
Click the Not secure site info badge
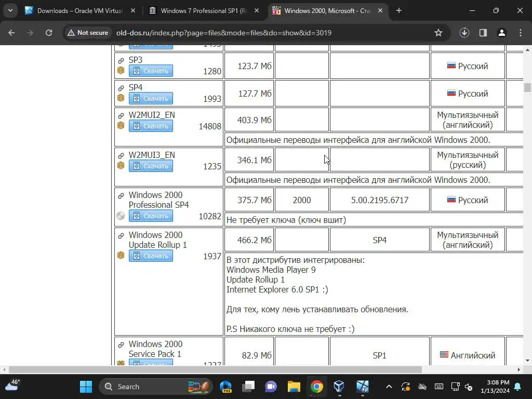87,33
